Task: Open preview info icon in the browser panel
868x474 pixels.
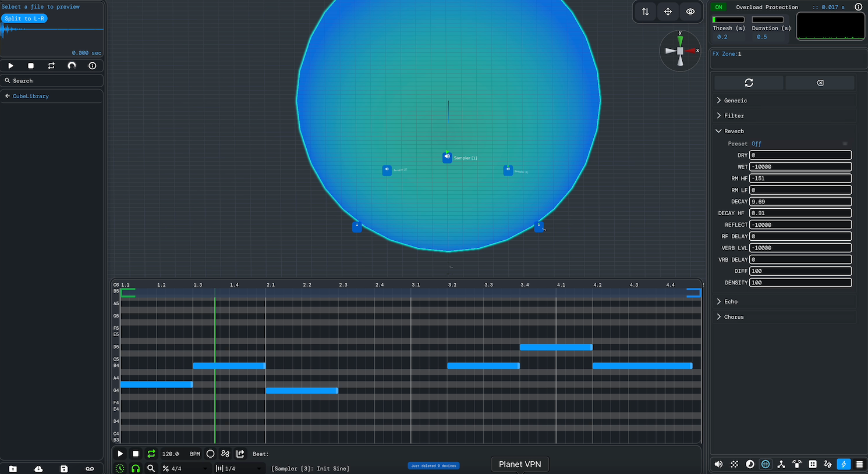Action: (92, 66)
